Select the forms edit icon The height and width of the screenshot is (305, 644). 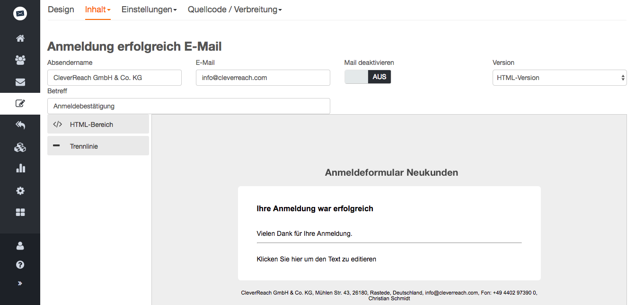coord(20,103)
